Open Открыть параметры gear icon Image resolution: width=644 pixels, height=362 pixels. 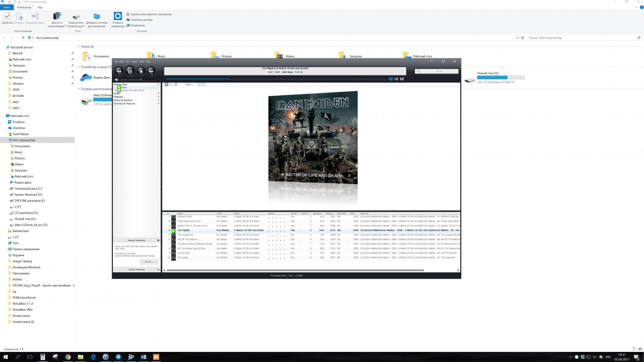click(118, 20)
